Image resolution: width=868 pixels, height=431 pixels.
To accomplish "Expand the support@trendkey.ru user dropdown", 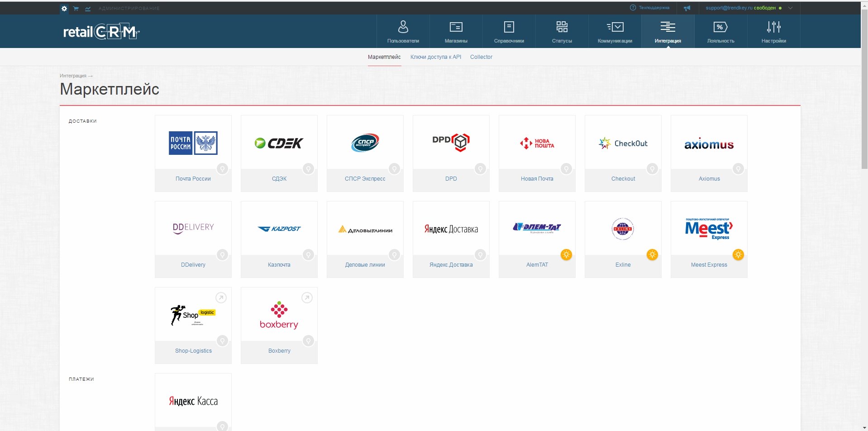I will coord(790,8).
